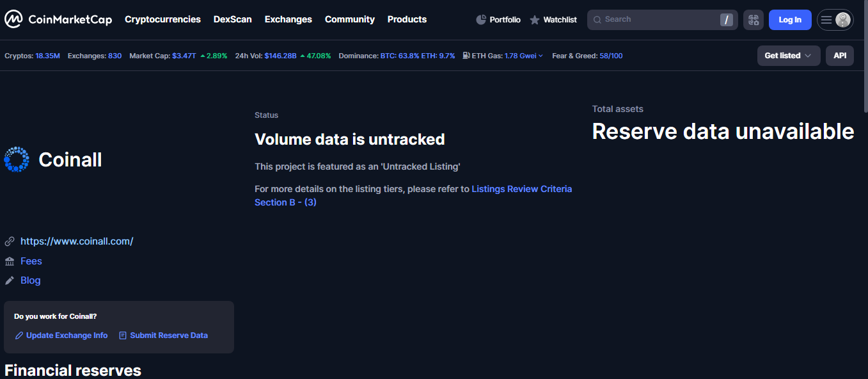Open the Fees link
This screenshot has width=868, height=379.
[31, 261]
